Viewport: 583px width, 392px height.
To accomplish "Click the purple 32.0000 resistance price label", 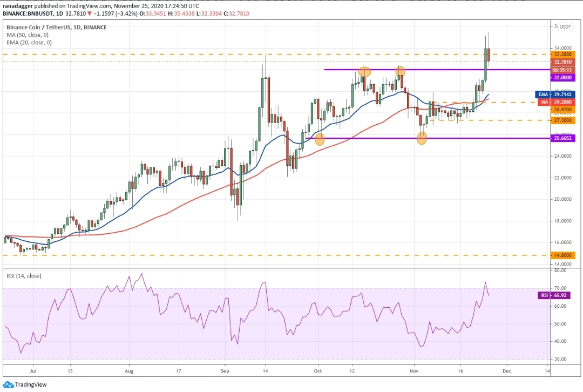I will pyautogui.click(x=563, y=78).
